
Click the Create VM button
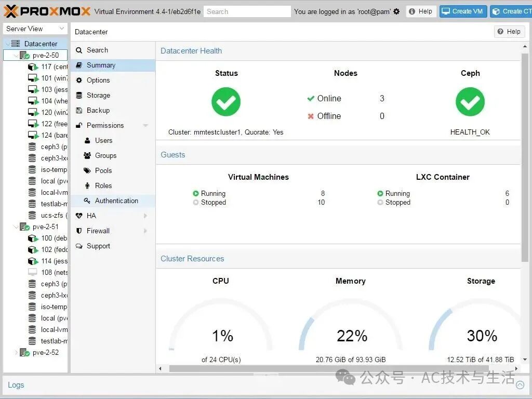463,11
